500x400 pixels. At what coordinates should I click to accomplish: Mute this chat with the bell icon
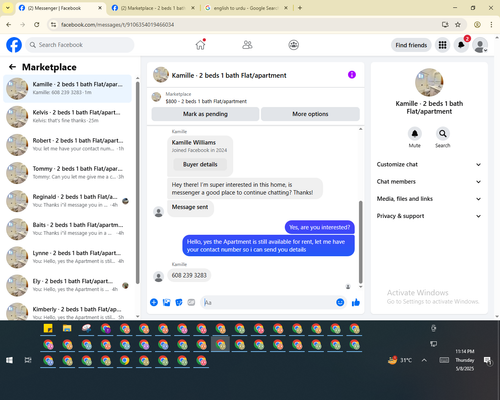click(x=414, y=134)
